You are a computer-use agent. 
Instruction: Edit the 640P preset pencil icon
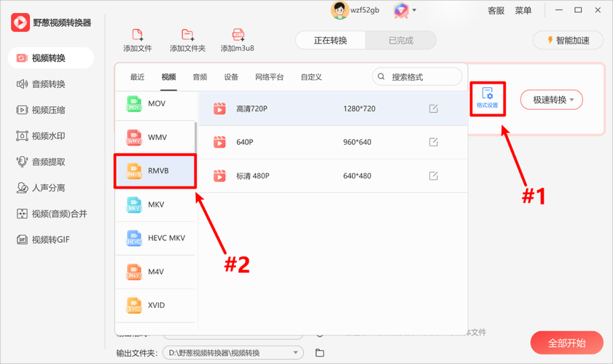click(433, 142)
